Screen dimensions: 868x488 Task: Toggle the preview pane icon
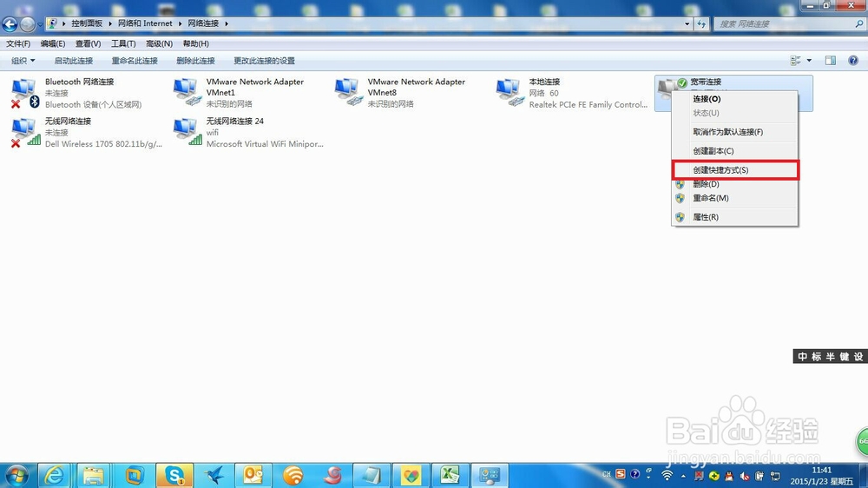click(x=831, y=61)
